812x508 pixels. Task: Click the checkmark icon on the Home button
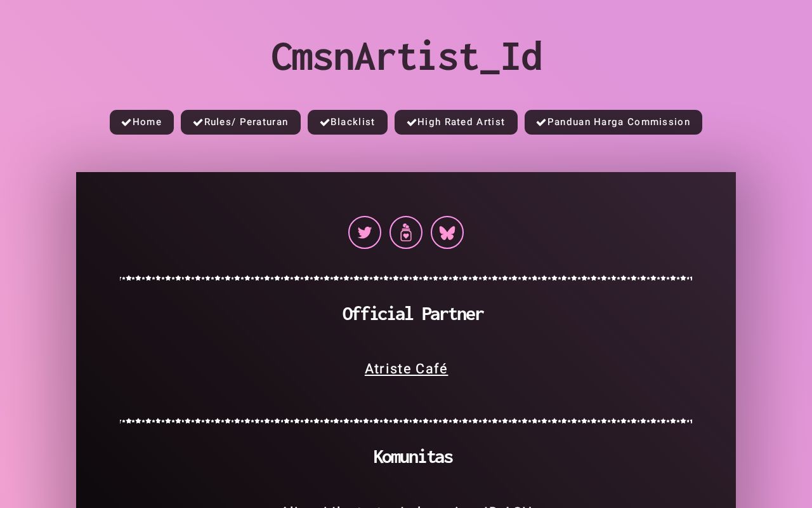[127, 122]
